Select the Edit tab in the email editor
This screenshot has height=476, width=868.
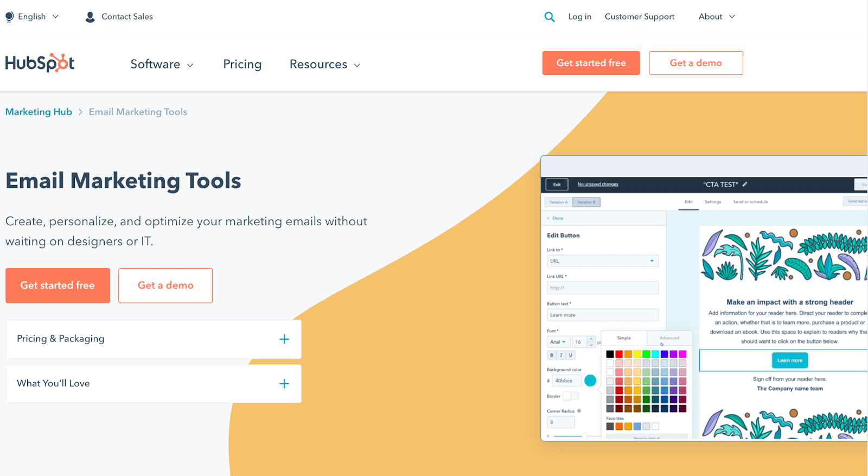688,202
